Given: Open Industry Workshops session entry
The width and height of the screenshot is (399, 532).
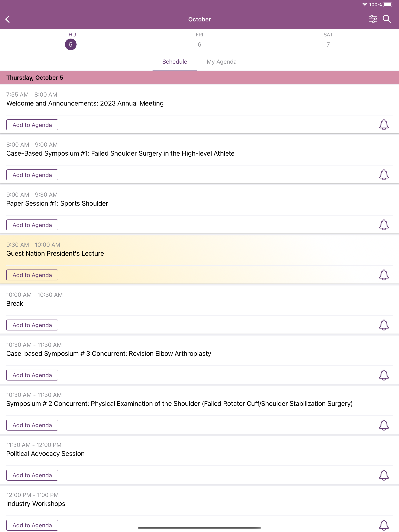Looking at the screenshot, I should tap(36, 504).
